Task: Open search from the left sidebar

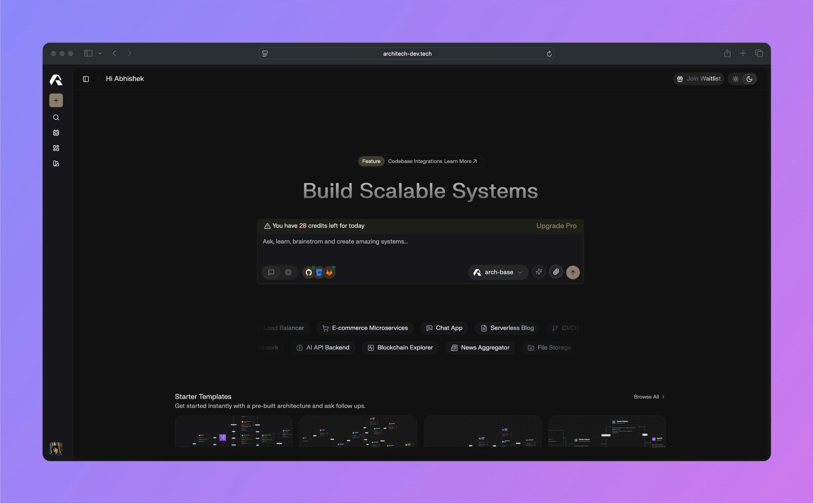Action: [x=56, y=118]
